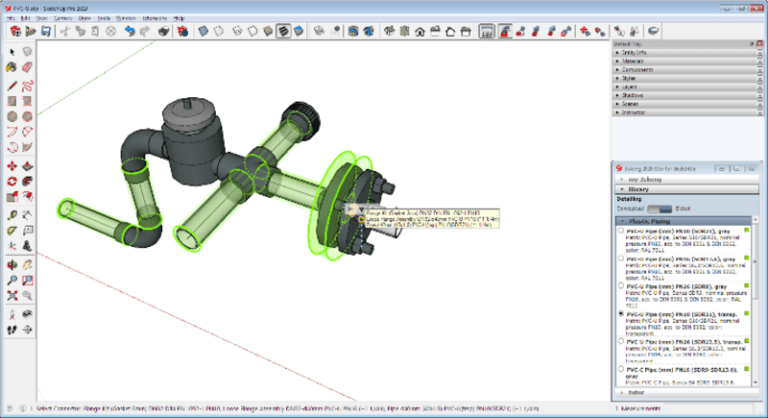Click green swatch beside PVC-C Pipe PN16

747,369
